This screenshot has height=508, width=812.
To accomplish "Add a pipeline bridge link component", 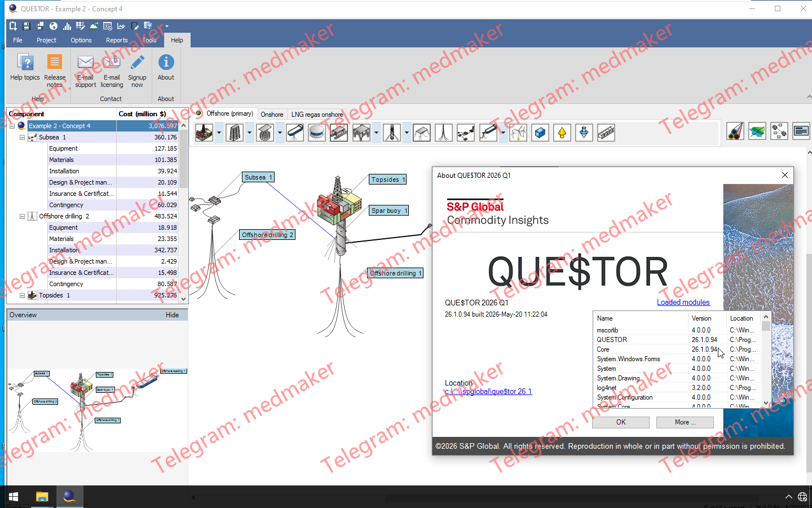I will click(606, 133).
